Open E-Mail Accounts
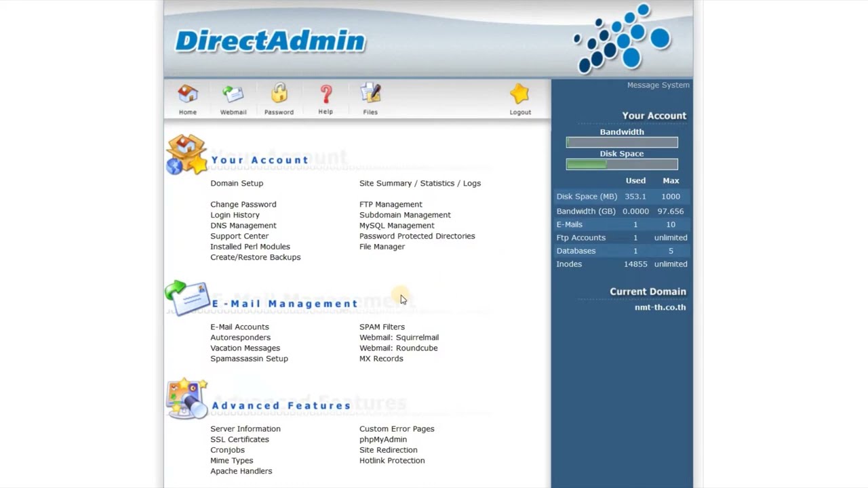 239,327
